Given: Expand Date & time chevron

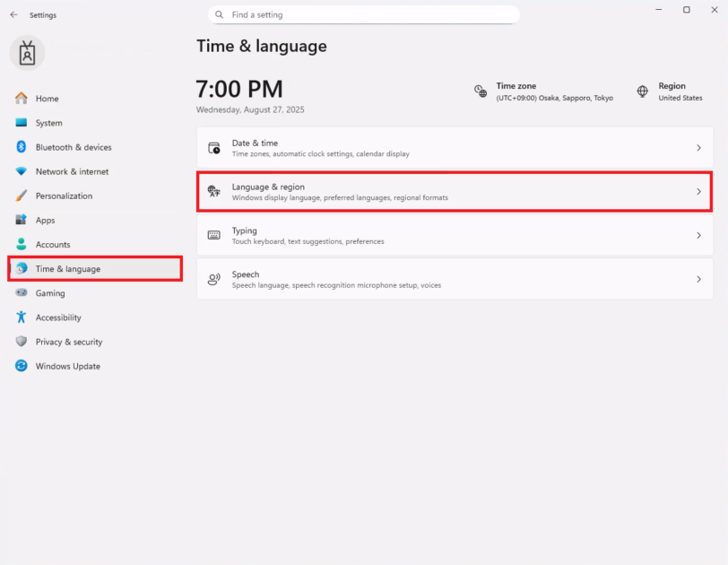Looking at the screenshot, I should pos(698,148).
